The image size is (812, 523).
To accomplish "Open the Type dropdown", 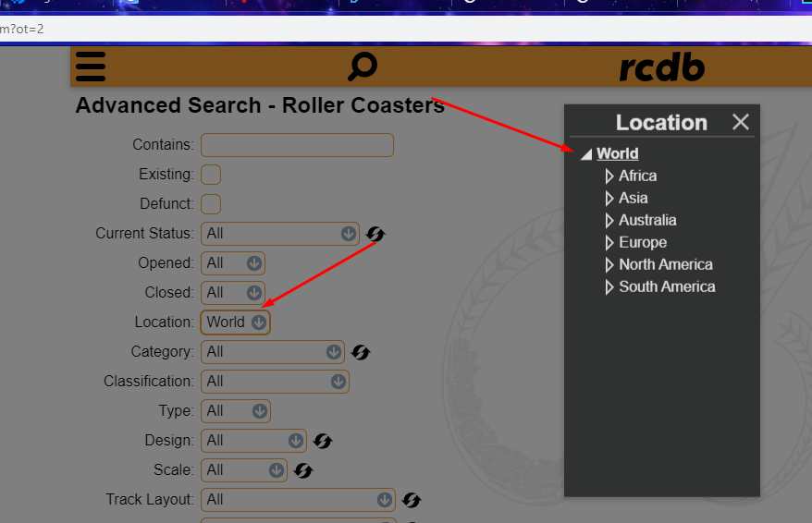I will pos(236,411).
